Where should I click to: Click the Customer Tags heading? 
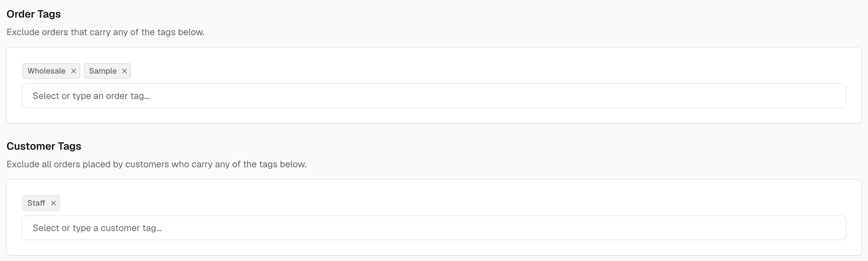pos(44,146)
